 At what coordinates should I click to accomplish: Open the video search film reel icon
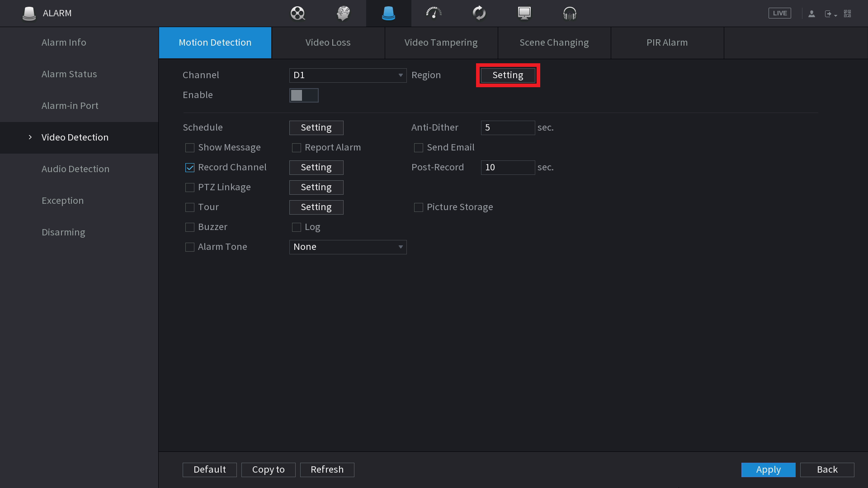297,13
